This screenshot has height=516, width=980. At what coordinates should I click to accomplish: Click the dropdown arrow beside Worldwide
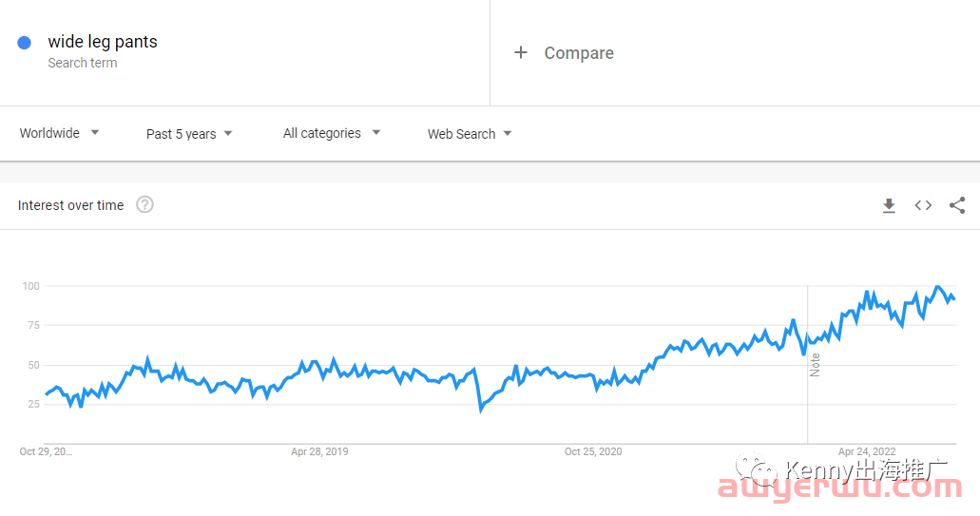coord(95,132)
